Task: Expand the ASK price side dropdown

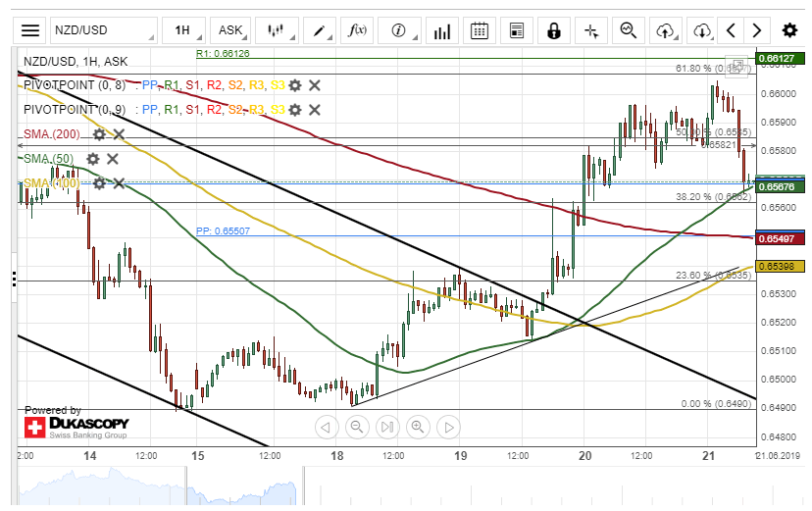Action: click(233, 30)
